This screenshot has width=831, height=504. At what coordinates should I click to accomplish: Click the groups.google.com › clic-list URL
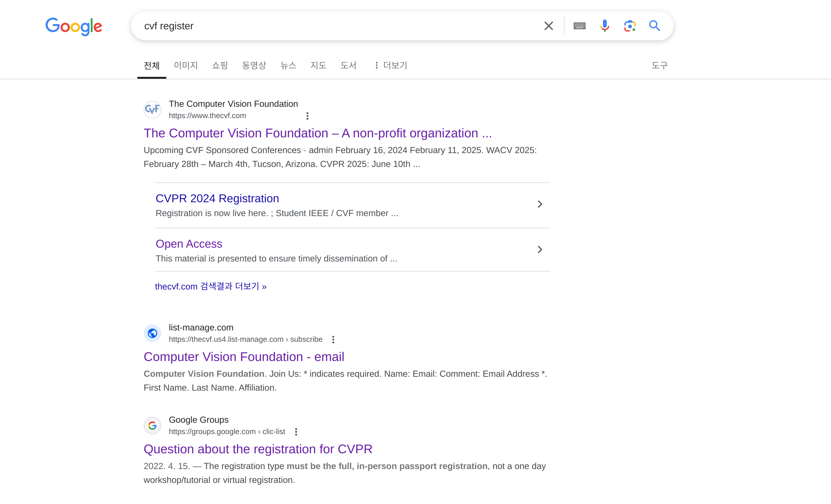(x=227, y=432)
